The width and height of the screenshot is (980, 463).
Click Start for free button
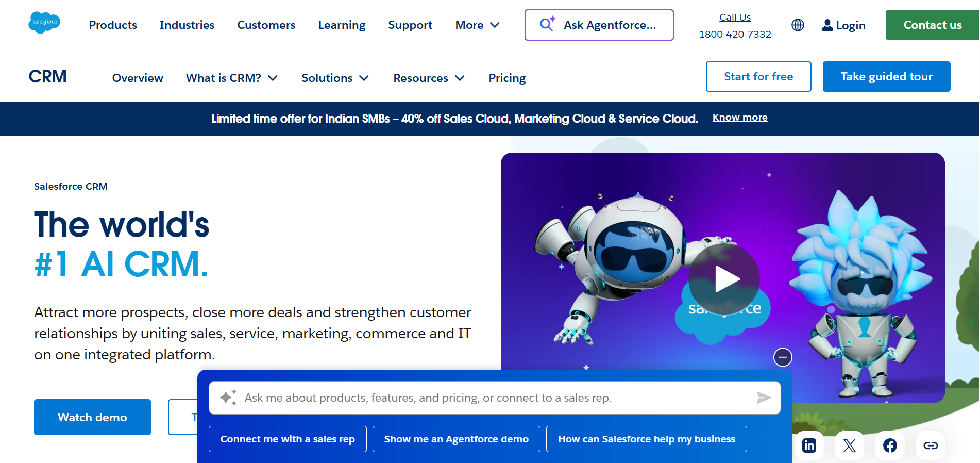click(x=758, y=76)
